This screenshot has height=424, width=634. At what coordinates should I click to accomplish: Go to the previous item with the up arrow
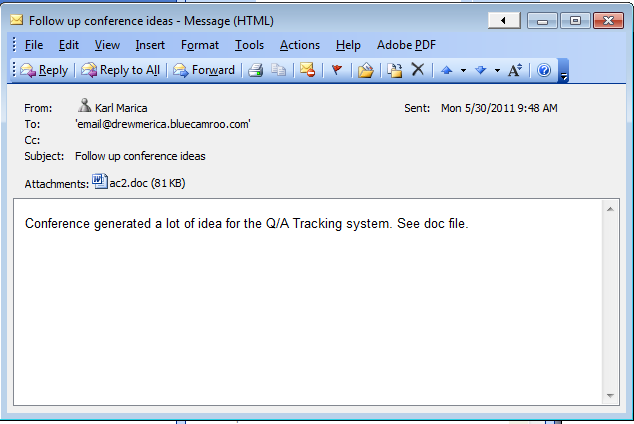(446, 70)
